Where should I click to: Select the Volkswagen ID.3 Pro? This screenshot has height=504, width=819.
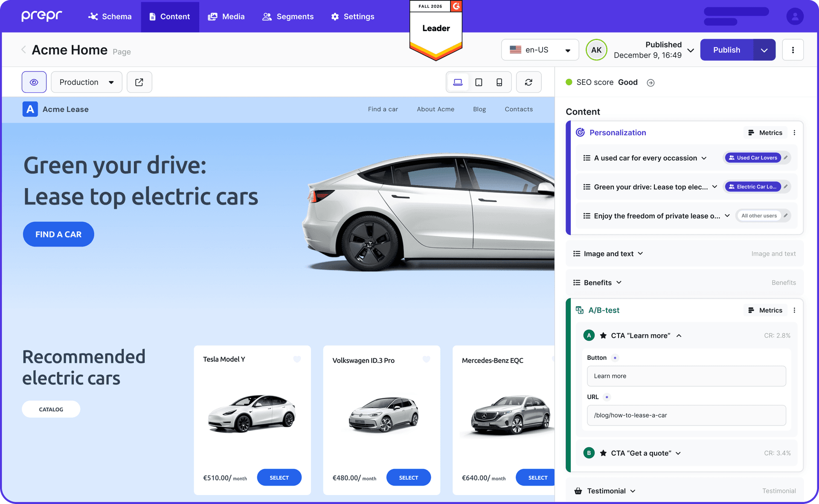408,478
